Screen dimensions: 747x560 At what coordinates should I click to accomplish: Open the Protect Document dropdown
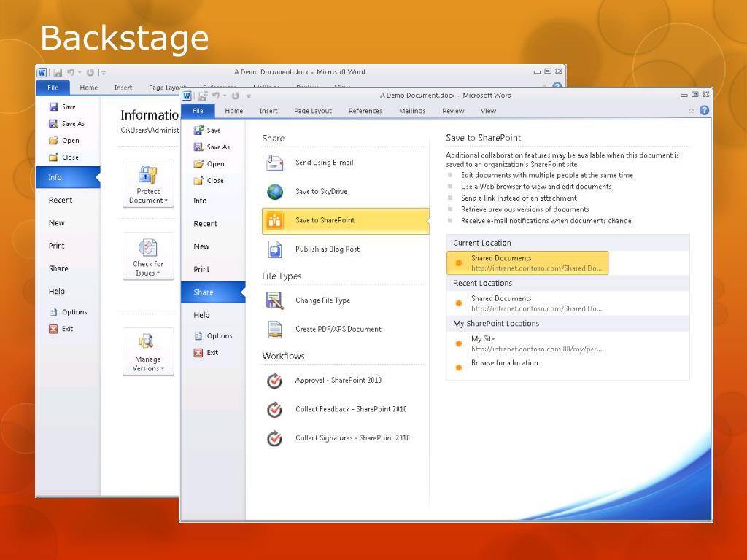148,184
